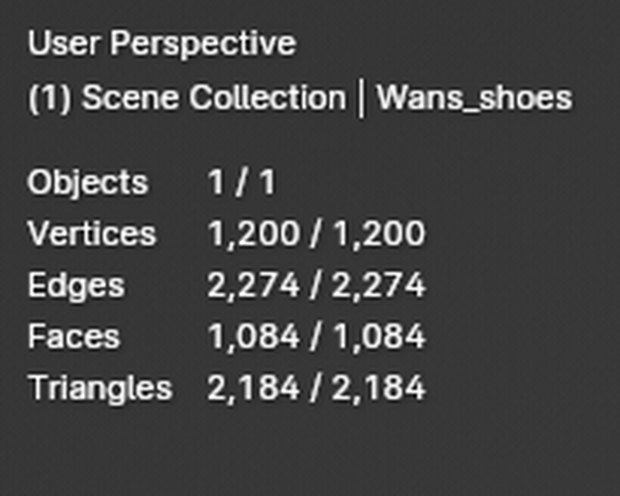The image size is (620, 496).
Task: Click the Objects statistics label
Action: click(88, 183)
